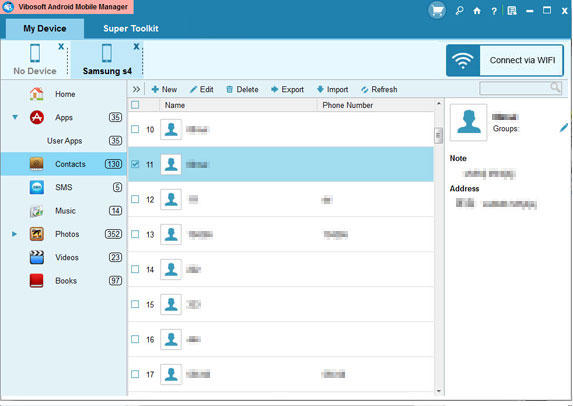Close the No Device tab
The image size is (573, 406).
tap(61, 46)
